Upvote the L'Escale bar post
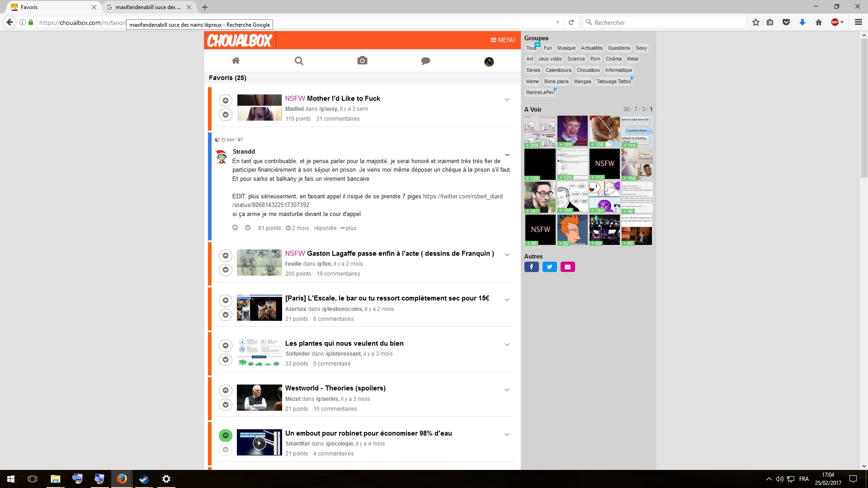The width and height of the screenshot is (868, 488). [226, 300]
